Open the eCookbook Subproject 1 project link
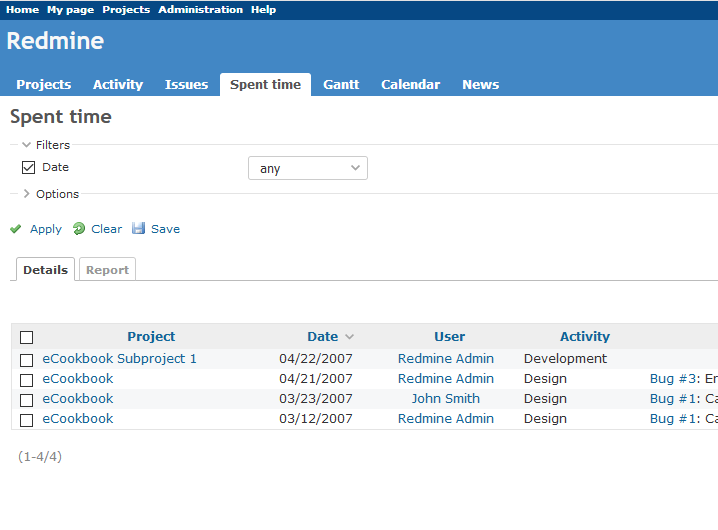 click(120, 359)
